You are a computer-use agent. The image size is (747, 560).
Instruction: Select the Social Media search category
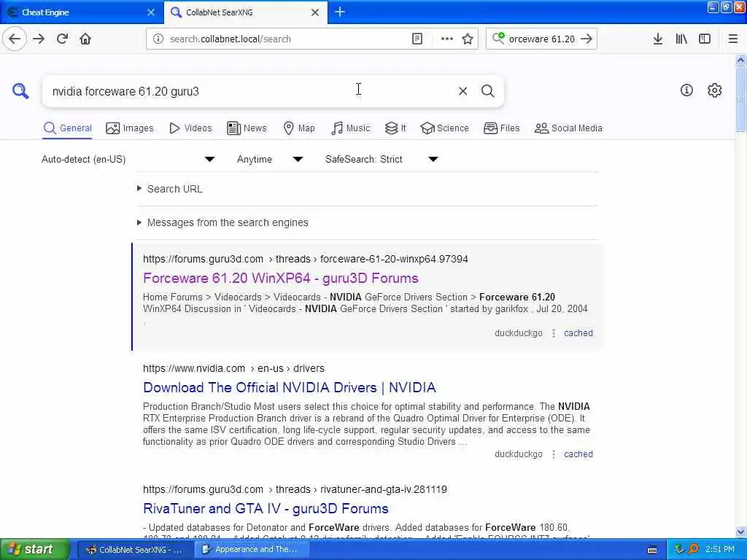568,128
